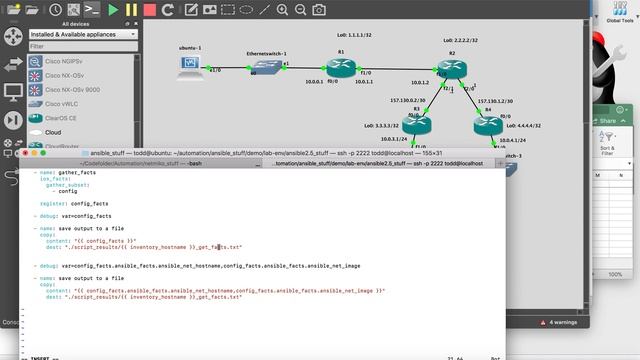Open console to all devices
The height and width of the screenshot is (360, 640).
click(92, 9)
